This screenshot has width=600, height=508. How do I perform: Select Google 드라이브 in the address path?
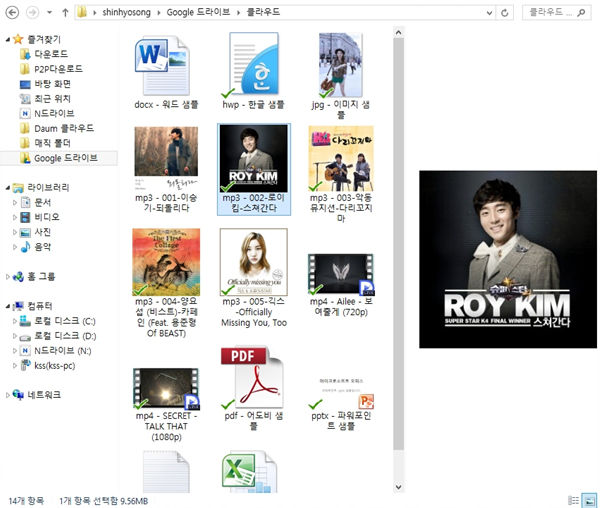(198, 12)
